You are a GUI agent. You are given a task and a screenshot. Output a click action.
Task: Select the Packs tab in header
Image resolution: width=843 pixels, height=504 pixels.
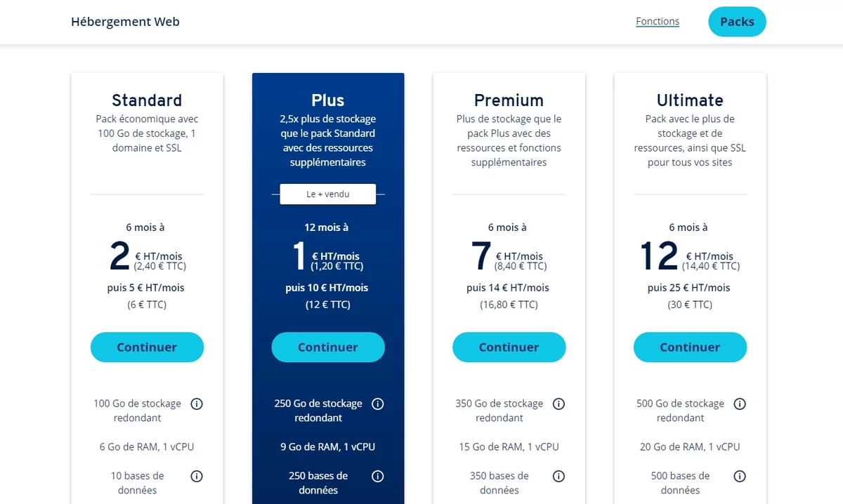(x=737, y=22)
